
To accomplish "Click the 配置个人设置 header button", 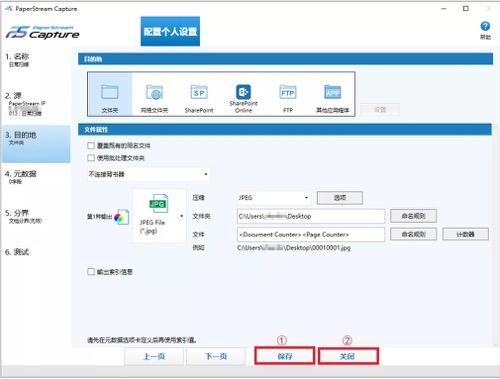I will 170,31.
